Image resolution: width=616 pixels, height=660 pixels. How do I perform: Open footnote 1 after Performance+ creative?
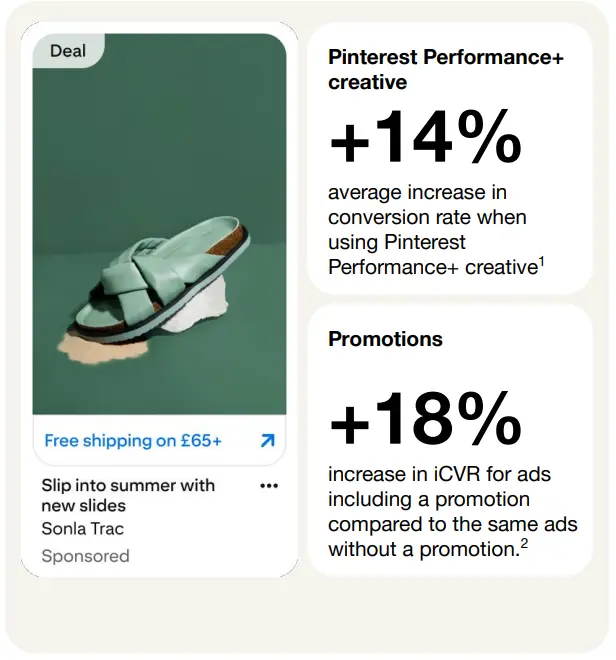click(543, 261)
